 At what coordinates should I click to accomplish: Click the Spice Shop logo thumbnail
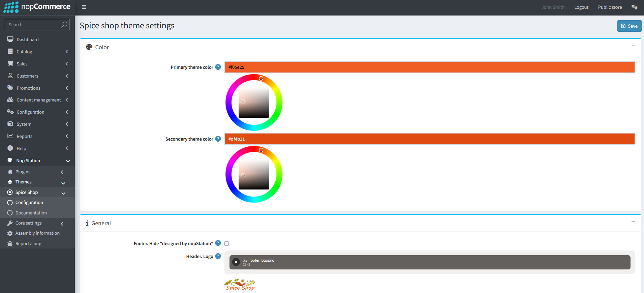(x=240, y=285)
